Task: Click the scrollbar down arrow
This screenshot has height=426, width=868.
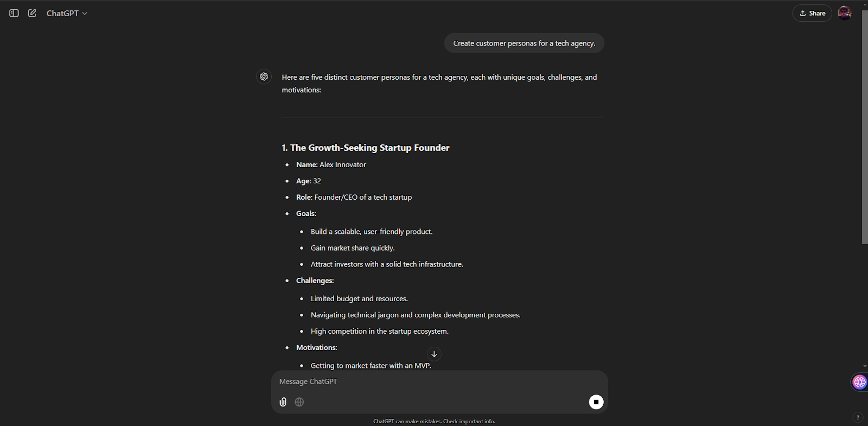Action: (x=865, y=366)
